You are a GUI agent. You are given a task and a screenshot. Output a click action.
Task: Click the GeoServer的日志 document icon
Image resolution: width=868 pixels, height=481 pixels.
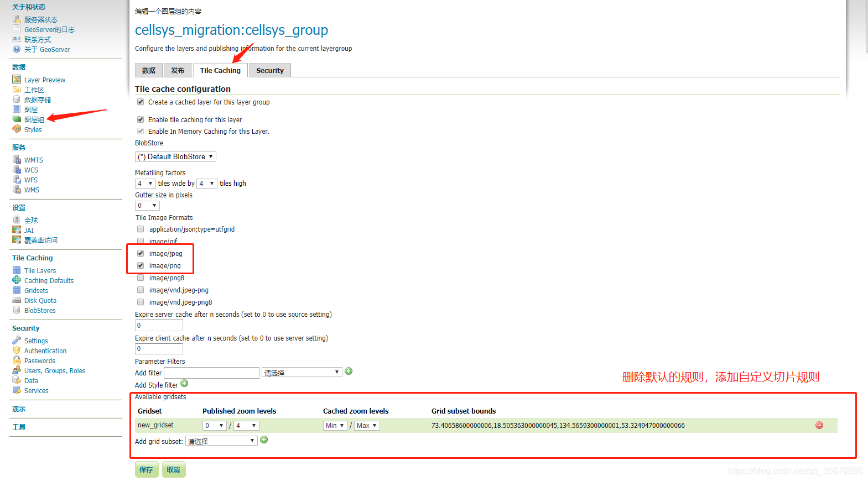click(17, 29)
